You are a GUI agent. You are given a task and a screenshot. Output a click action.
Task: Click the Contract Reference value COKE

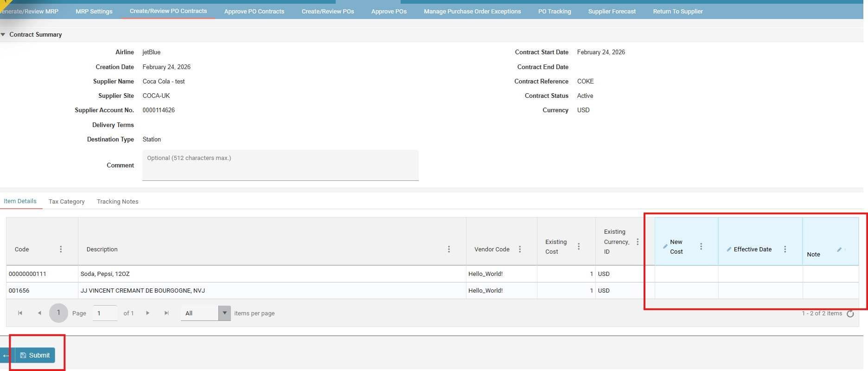click(585, 81)
